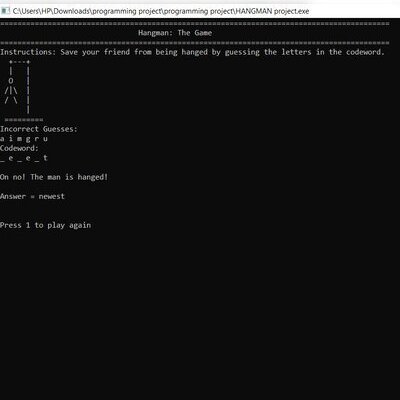Click the ASCII hangman gallows drawing

(23, 91)
